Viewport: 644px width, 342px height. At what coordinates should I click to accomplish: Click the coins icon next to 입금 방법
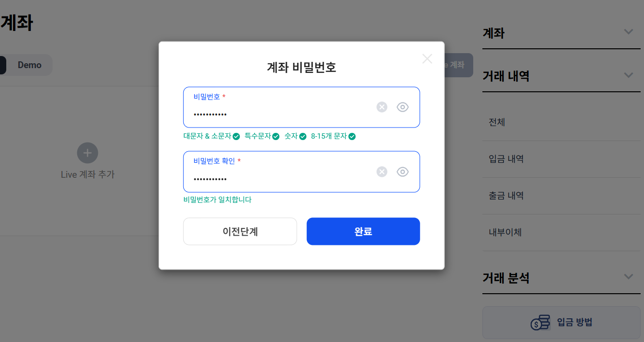coord(541,322)
